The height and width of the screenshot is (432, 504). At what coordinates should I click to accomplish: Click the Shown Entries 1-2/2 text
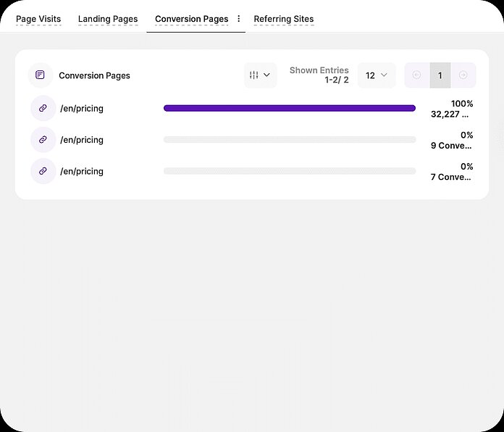coord(319,75)
